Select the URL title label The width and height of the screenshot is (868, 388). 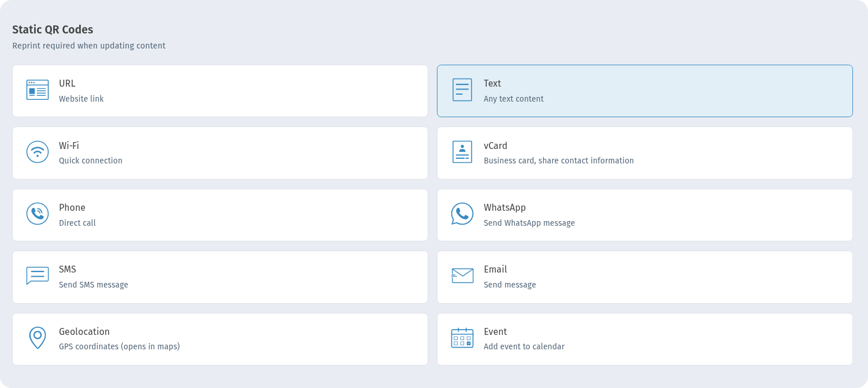click(x=67, y=83)
